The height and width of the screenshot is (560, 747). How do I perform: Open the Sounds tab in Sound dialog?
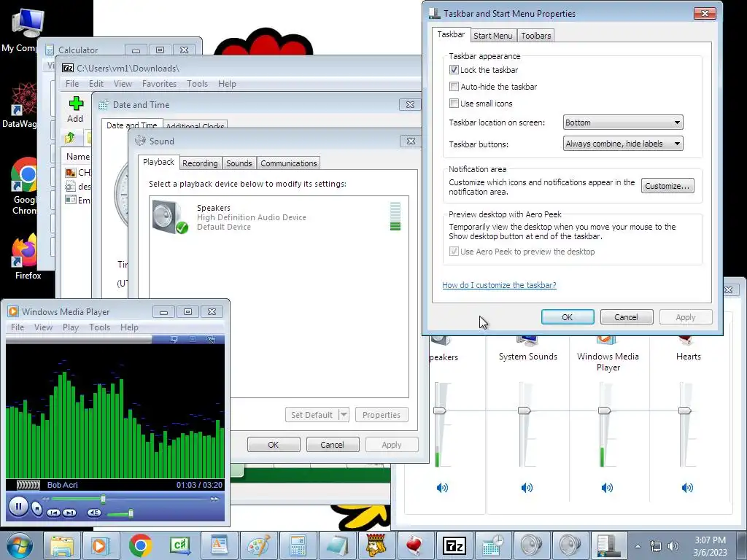coord(239,163)
